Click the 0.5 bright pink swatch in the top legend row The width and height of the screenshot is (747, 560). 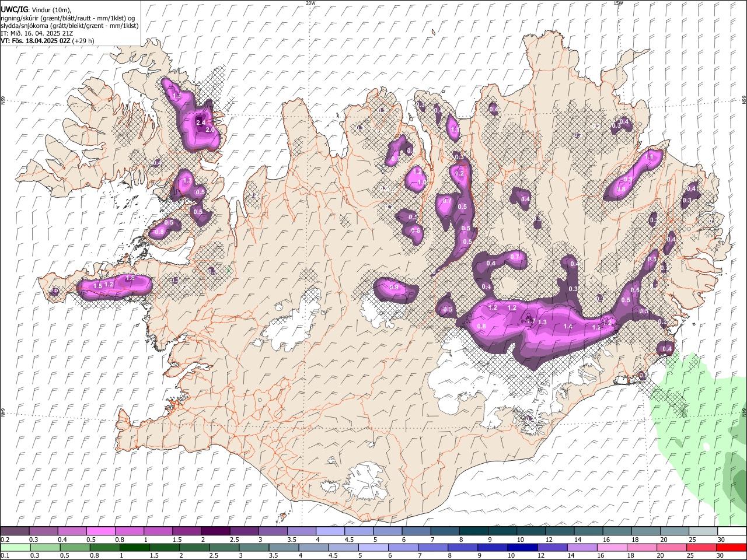(100, 531)
